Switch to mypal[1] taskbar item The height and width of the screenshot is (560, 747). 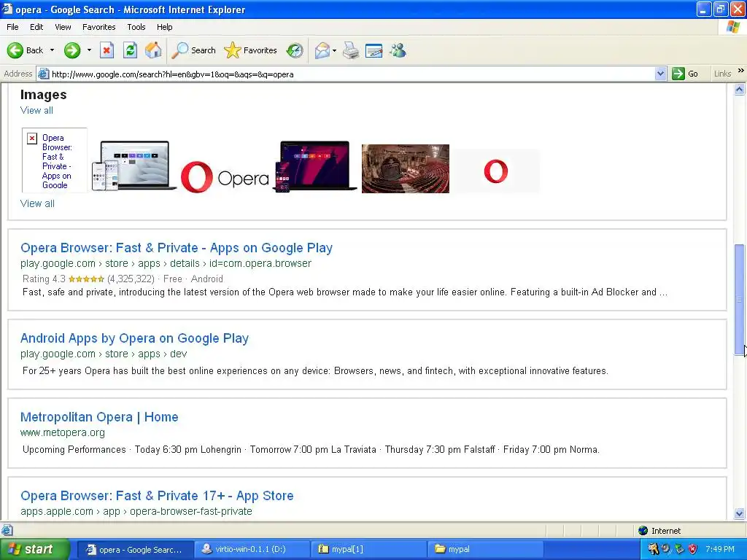pos(369,549)
